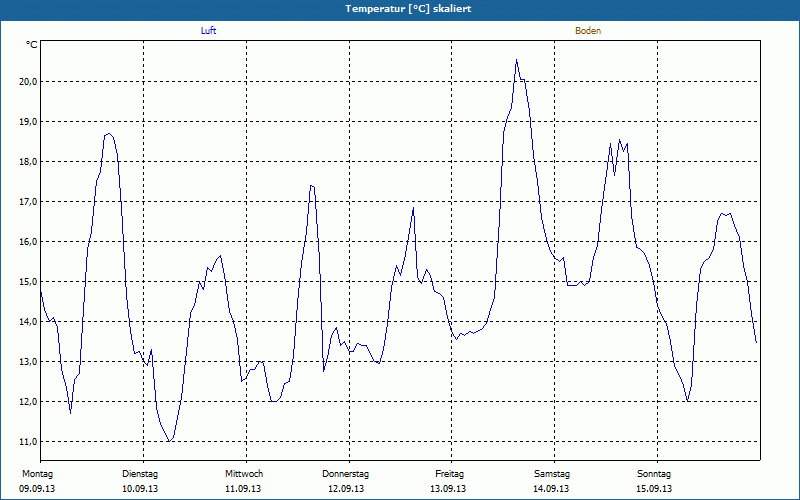
Task: Click the '17,0' y-axis value
Action: pos(28,202)
